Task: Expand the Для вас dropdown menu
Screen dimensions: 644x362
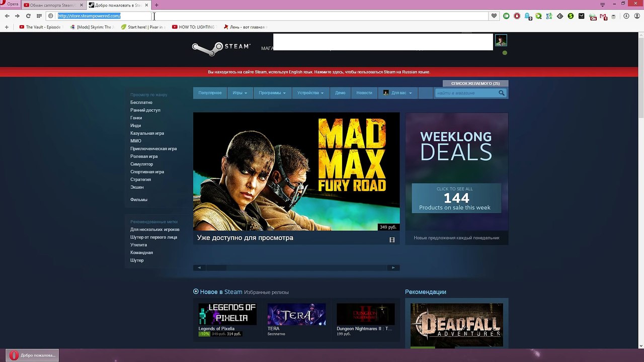Action: coord(397,93)
